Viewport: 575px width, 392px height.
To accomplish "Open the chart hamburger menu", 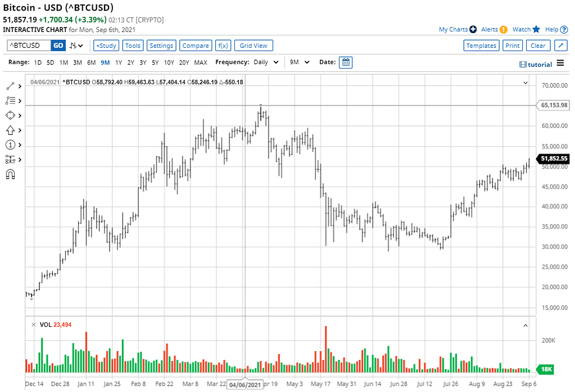I will [560, 63].
